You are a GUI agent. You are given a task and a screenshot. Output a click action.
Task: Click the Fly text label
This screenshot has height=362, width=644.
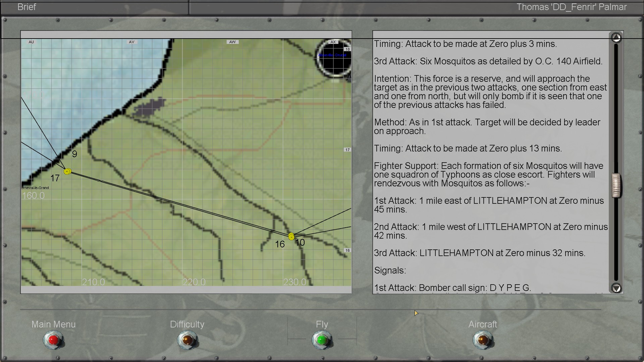click(x=322, y=324)
